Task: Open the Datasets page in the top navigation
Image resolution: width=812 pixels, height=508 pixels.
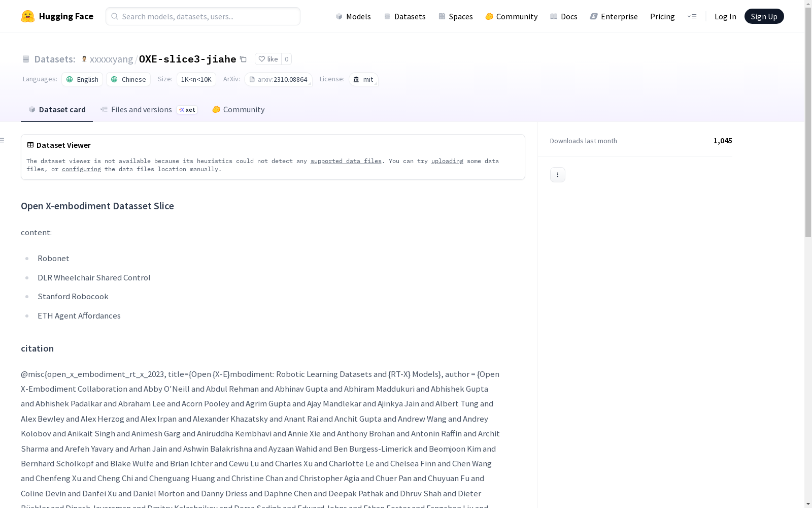Action: click(404, 16)
